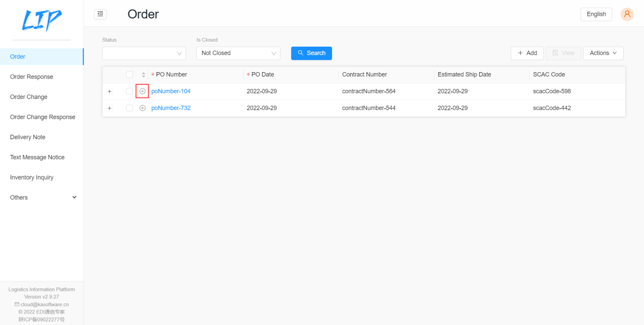The width and height of the screenshot is (644, 325).
Task: Click the LIP logo
Action: click(x=42, y=21)
